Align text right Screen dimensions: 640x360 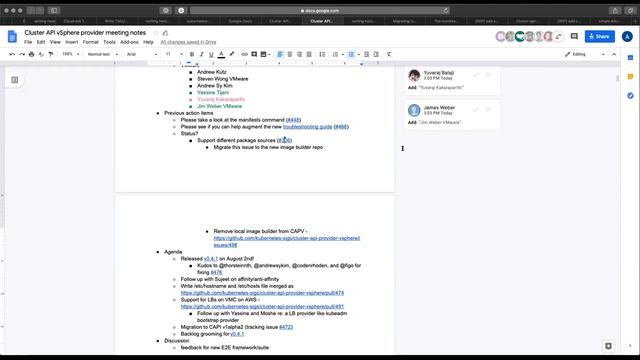(300, 54)
